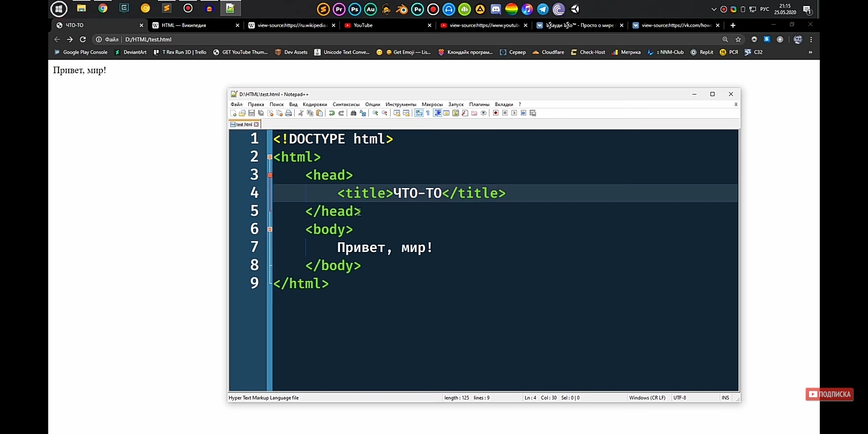The height and width of the screenshot is (434, 868).
Task: Show hidden system tray icons
Action: [x=714, y=10]
